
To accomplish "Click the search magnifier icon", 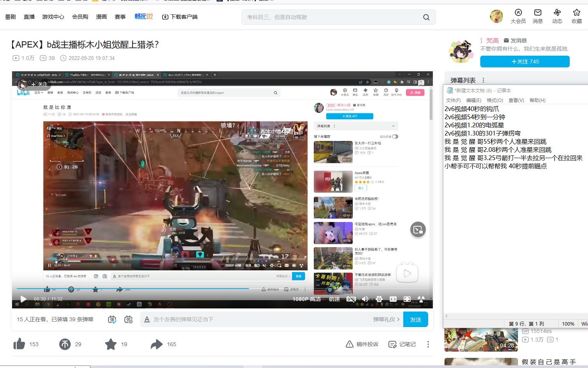I will (426, 17).
